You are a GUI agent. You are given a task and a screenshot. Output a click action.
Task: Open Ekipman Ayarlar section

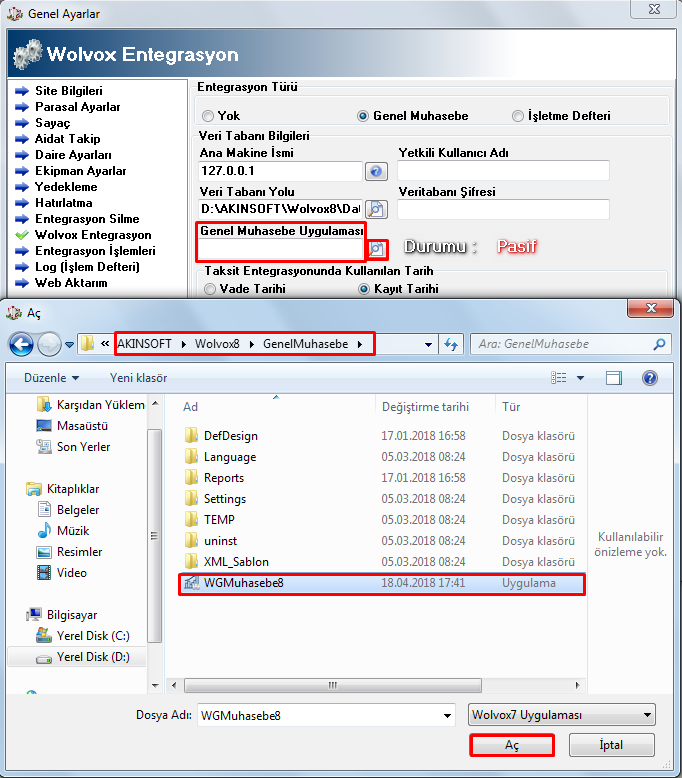click(x=80, y=171)
